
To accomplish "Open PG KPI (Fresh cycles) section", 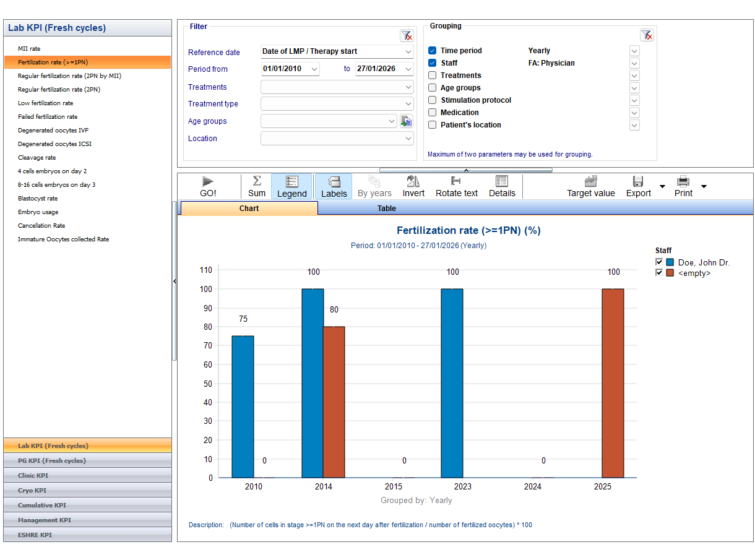I will coord(87,461).
